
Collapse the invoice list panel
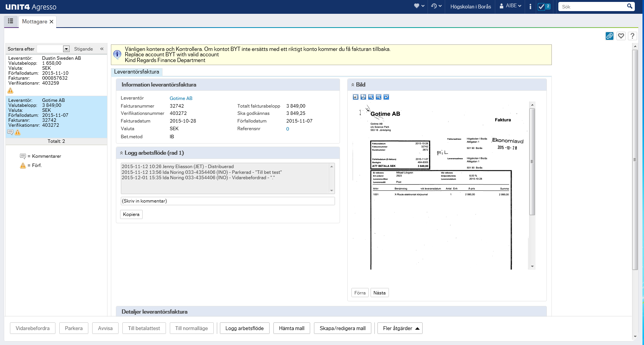pyautogui.click(x=102, y=49)
